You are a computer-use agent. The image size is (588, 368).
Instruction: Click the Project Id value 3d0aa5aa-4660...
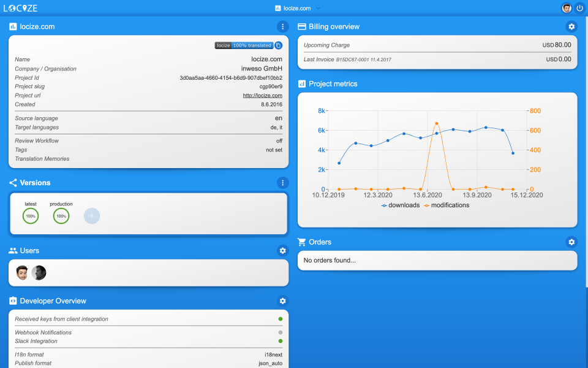pyautogui.click(x=231, y=78)
